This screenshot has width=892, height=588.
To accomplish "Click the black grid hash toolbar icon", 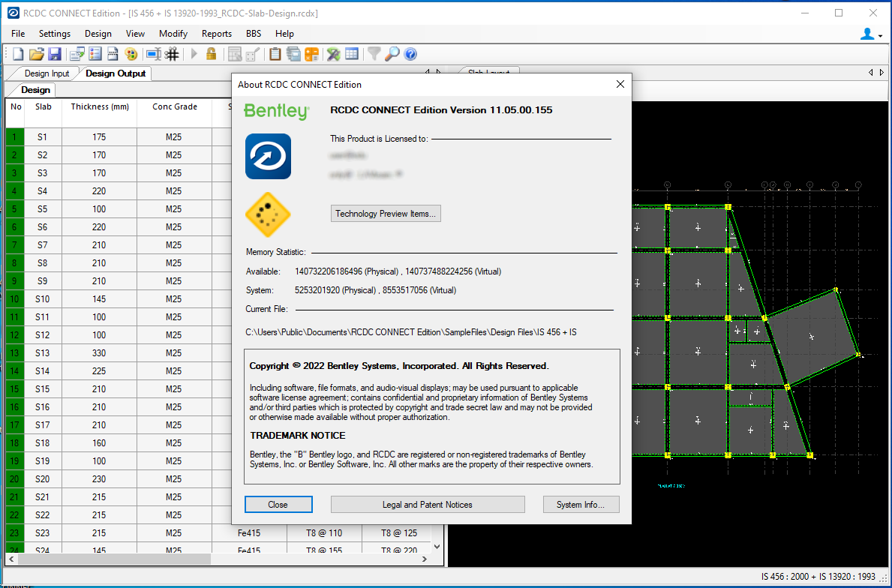I will tap(172, 54).
